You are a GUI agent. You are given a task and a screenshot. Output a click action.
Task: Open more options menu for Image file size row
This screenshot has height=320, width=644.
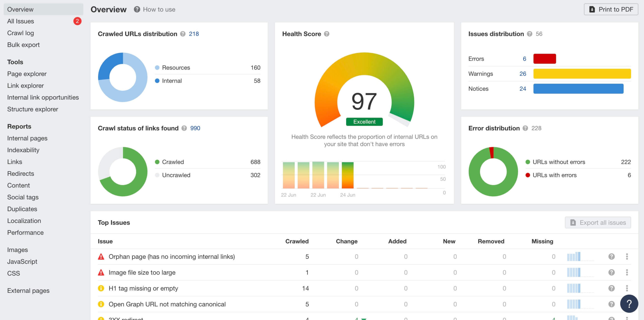[x=627, y=272]
